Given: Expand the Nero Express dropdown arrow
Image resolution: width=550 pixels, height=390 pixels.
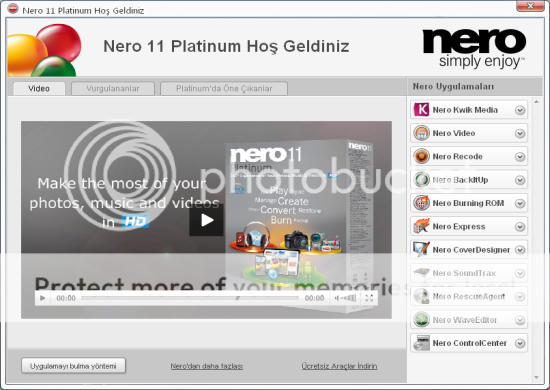Looking at the screenshot, I should tap(520, 227).
